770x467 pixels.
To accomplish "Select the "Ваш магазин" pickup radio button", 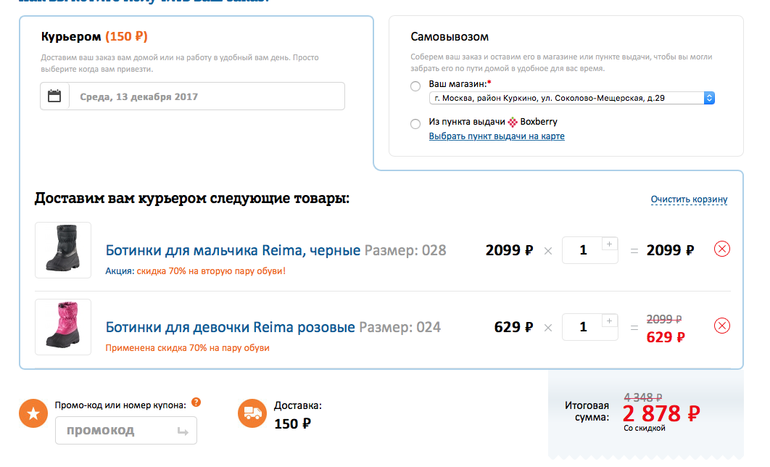I will pos(416,87).
